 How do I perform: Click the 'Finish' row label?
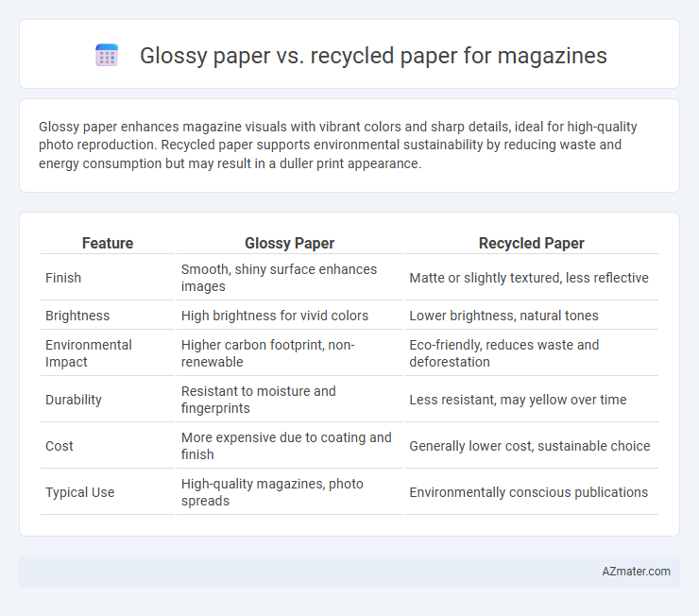click(63, 278)
